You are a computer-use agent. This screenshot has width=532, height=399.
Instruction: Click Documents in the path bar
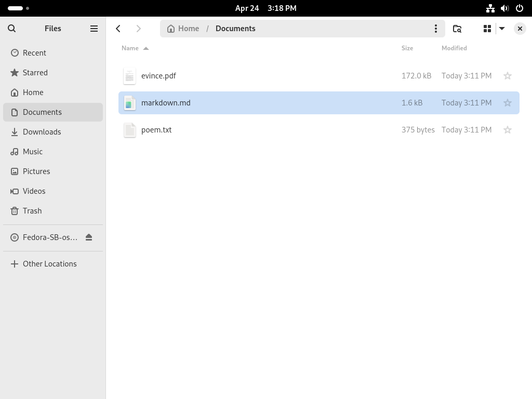point(235,29)
